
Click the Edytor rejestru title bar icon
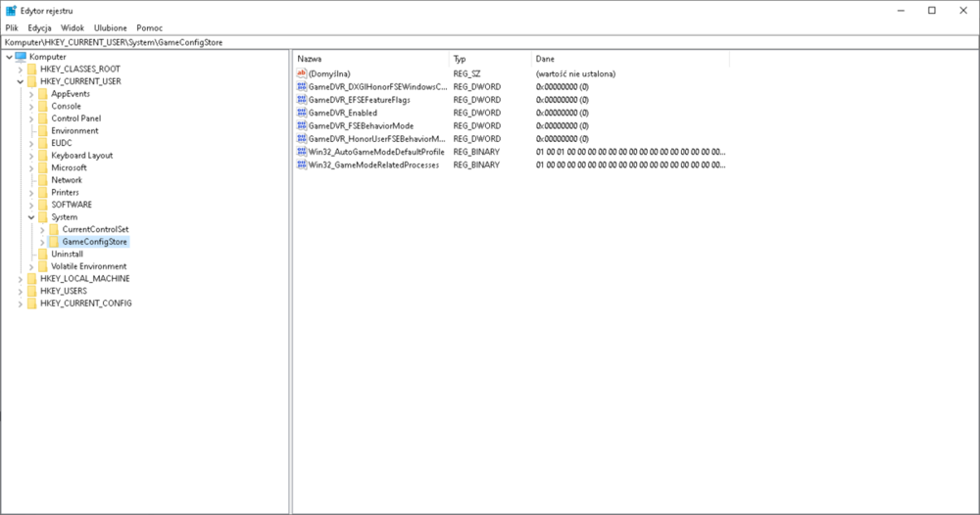(11, 11)
